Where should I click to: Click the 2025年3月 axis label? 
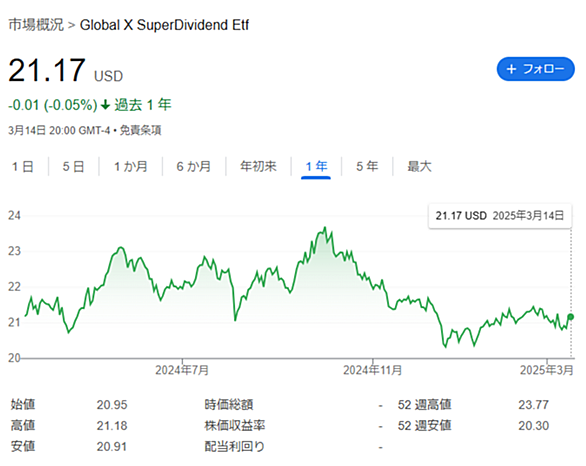tap(547, 370)
